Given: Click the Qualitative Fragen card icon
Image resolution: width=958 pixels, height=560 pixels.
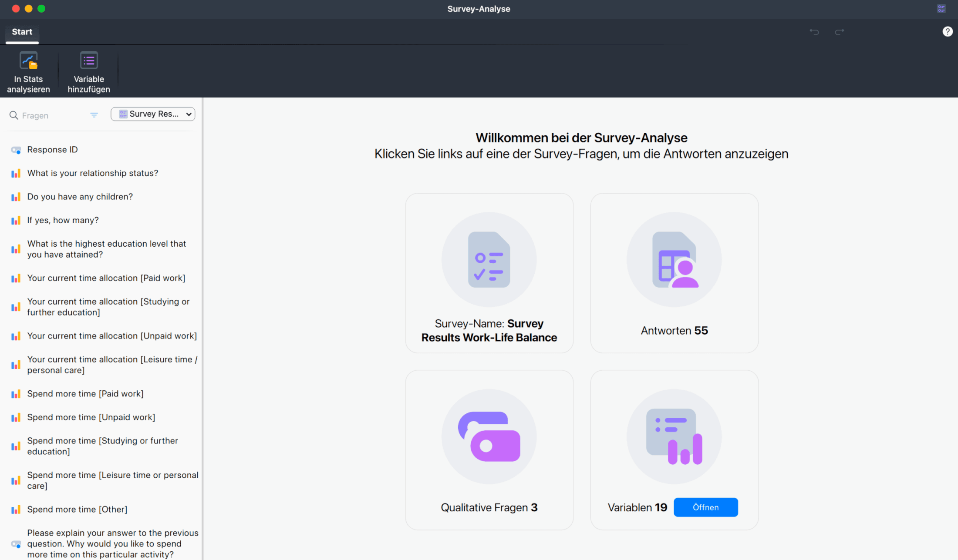Looking at the screenshot, I should pyautogui.click(x=489, y=436).
